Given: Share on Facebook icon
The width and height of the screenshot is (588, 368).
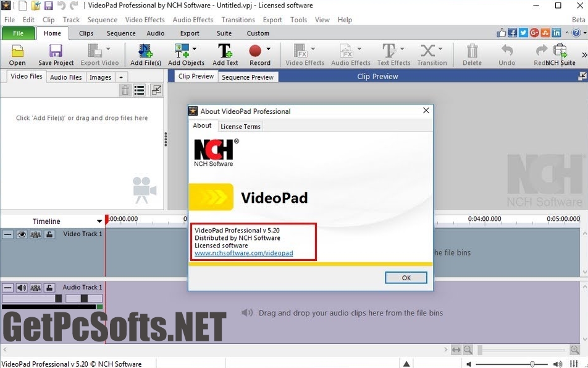Looking at the screenshot, I should pyautogui.click(x=512, y=33).
